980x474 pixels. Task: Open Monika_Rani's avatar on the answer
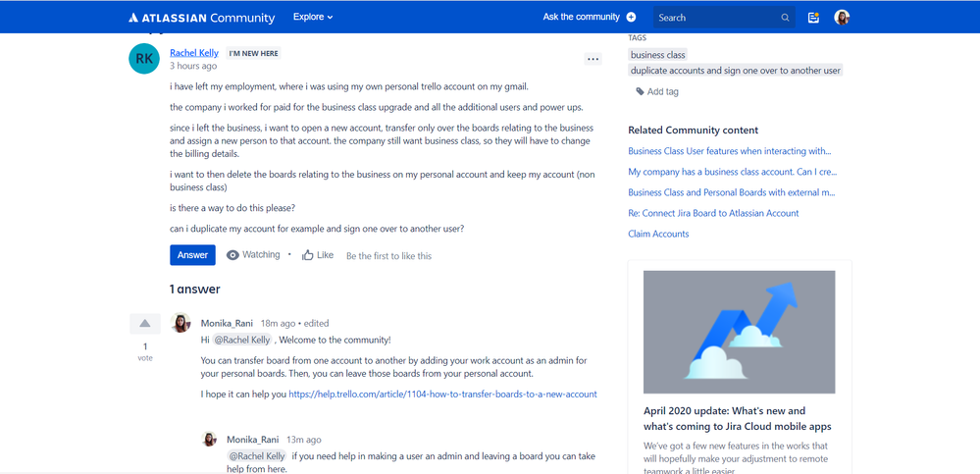(181, 323)
